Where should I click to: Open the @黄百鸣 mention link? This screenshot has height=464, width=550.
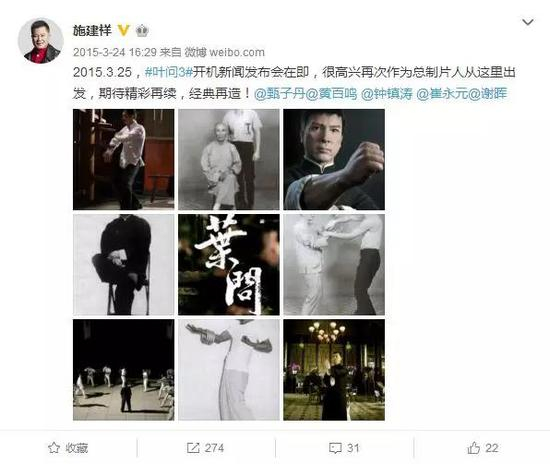pos(331,94)
